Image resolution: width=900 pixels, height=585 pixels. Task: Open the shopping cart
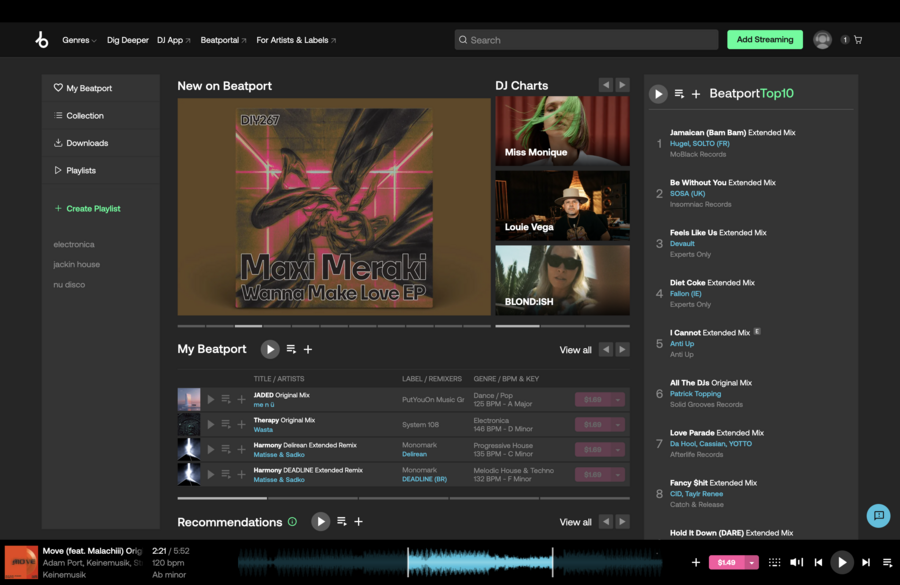[858, 40]
